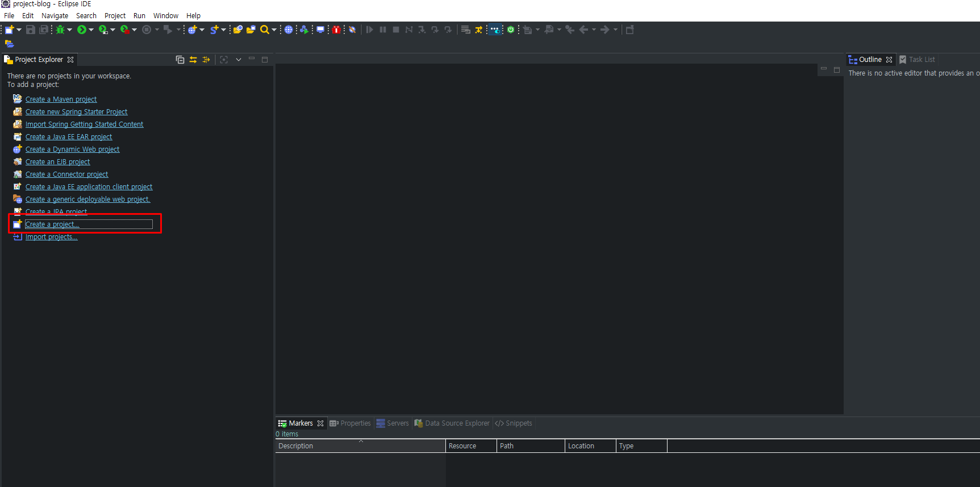Viewport: 980px width, 487px height.
Task: Click the Run External Tools red toolbox icon
Action: coord(124,30)
